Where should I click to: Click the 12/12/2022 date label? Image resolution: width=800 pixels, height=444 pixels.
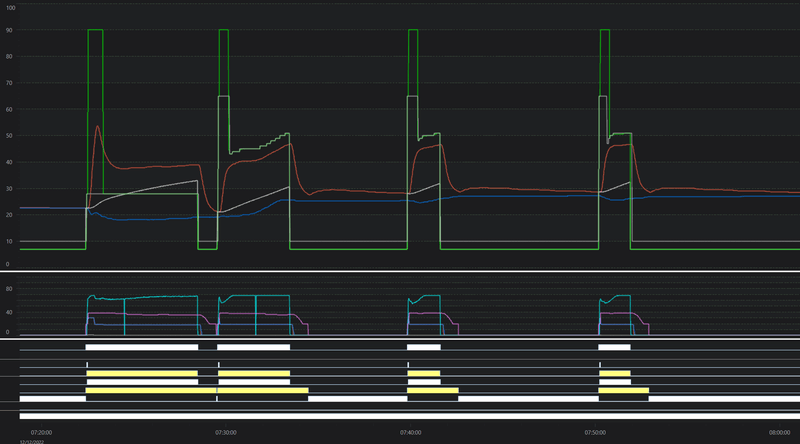click(32, 442)
